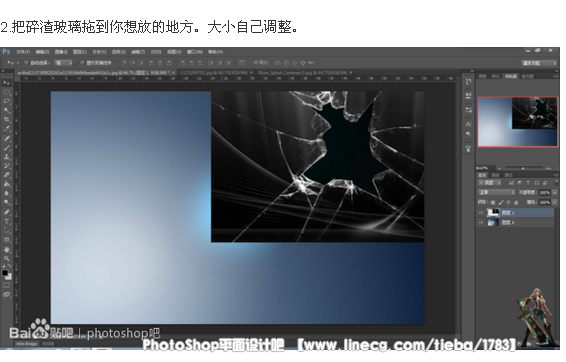Hide layer 图层 1 with eye icon
Screen dimensions: 566x362
pyautogui.click(x=481, y=213)
